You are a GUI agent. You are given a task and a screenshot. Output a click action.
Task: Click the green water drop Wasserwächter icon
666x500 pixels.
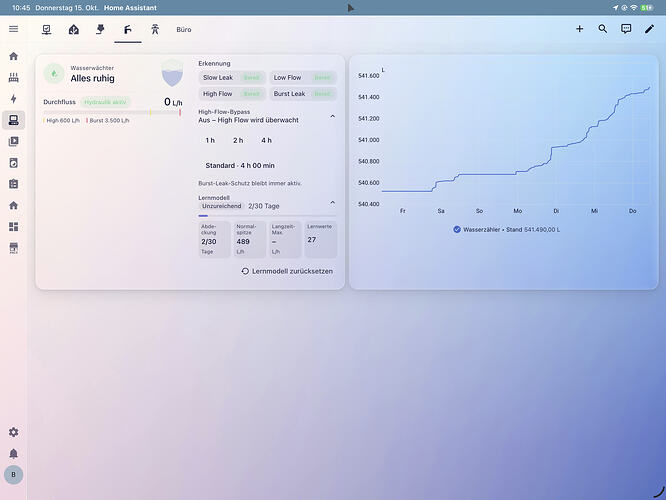(54, 73)
